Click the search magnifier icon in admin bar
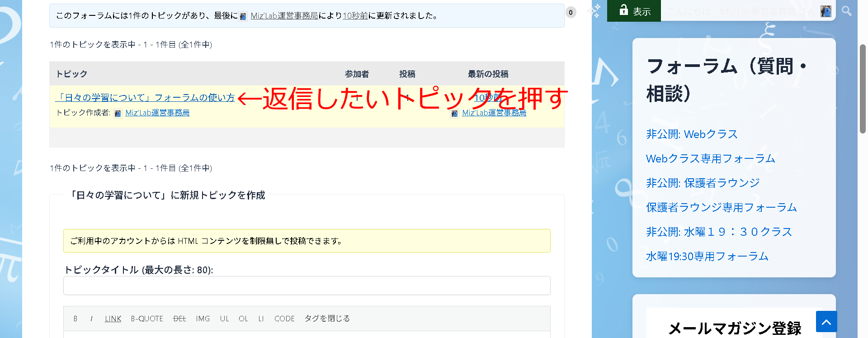868x338 pixels. click(x=847, y=11)
